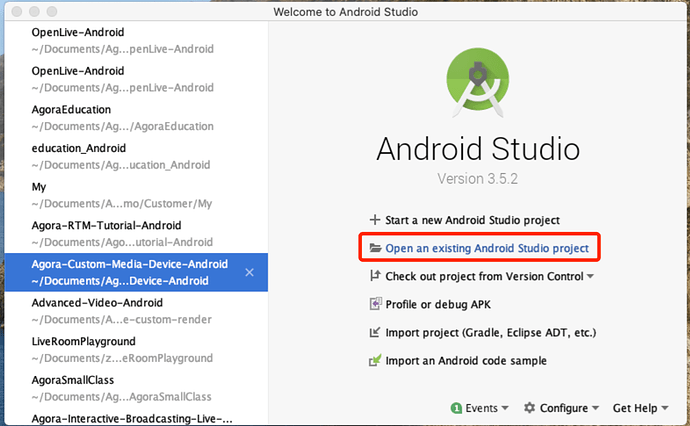Remove Agora-Custom-Media-Device-Android from recent list

(x=250, y=272)
